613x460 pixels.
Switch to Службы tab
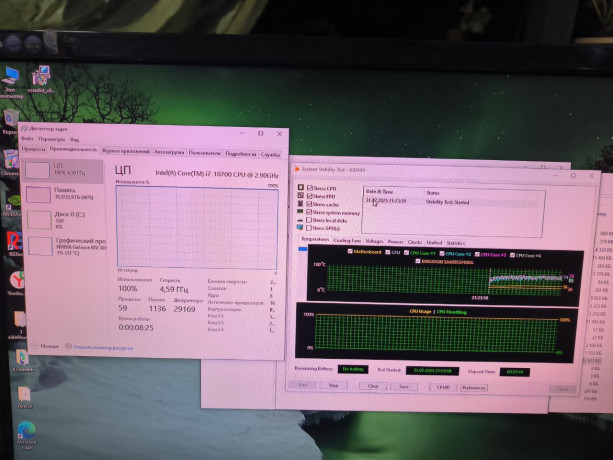271,155
